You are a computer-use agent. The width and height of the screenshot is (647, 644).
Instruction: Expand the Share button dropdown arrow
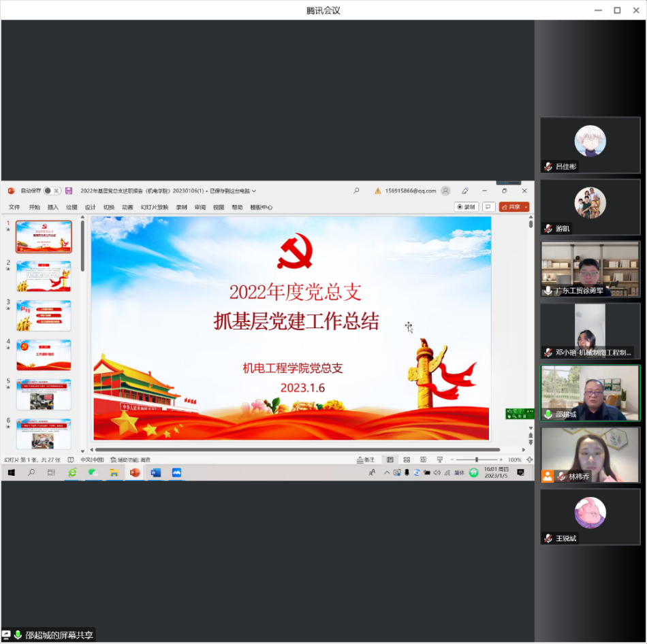[525, 207]
